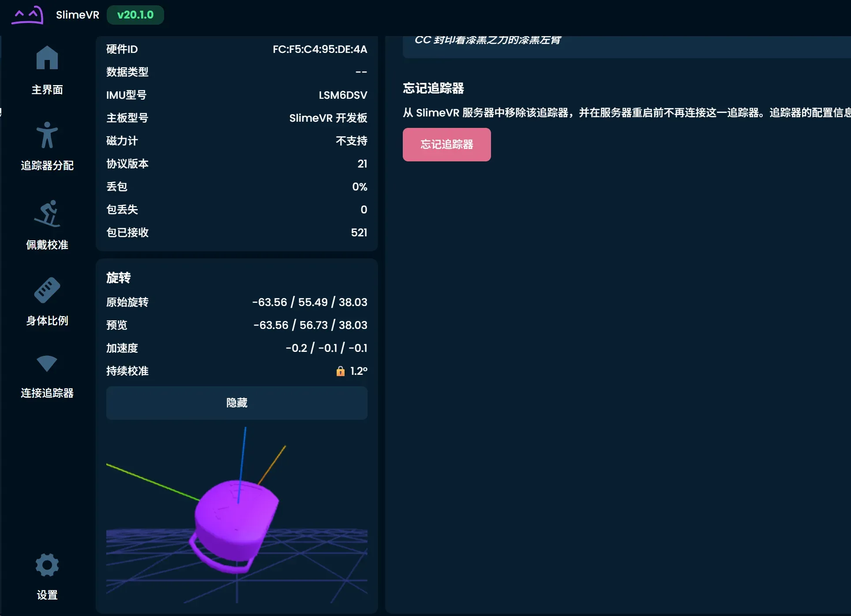Click the IMU型号 LSM6DSV value
The image size is (851, 616).
click(343, 95)
